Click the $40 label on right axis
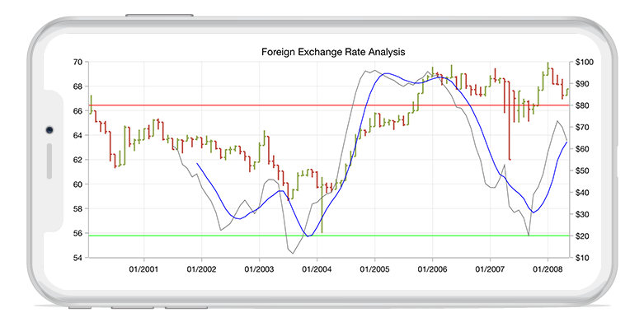The width and height of the screenshot is (644, 322). [x=583, y=193]
